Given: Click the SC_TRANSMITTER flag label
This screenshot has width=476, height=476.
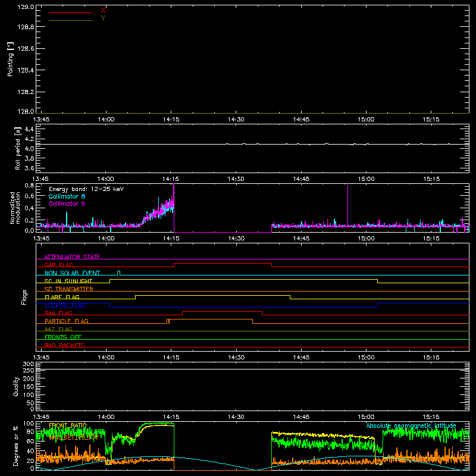Looking at the screenshot, I should (x=68, y=289).
